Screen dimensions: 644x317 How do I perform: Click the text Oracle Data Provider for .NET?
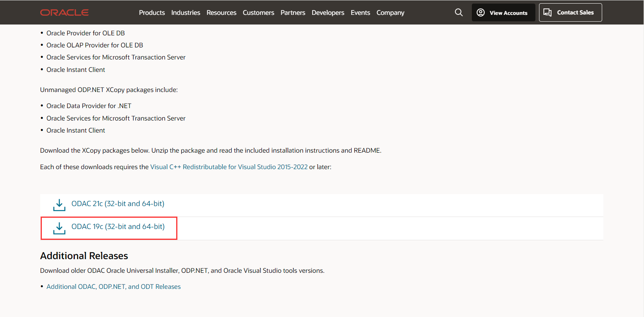89,106
